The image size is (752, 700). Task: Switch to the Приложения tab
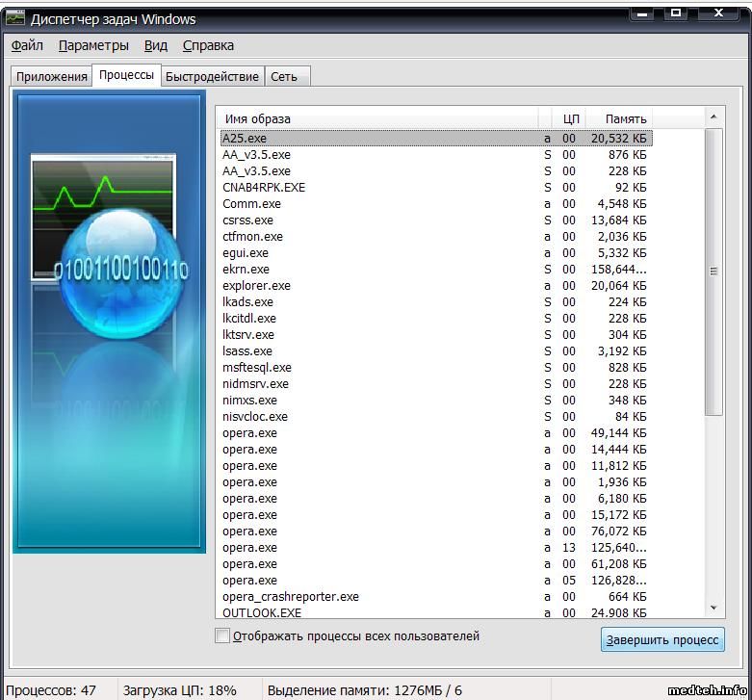(x=51, y=77)
